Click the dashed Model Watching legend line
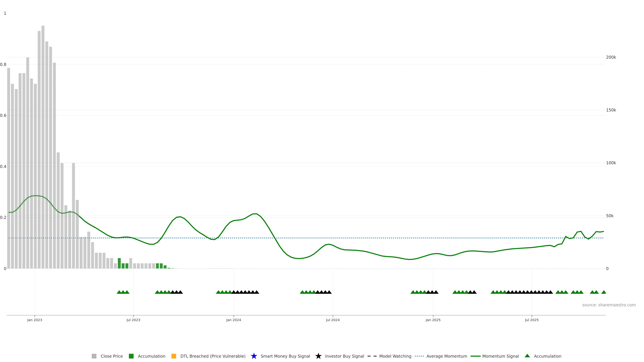The width and height of the screenshot is (644, 362). [x=372, y=356]
